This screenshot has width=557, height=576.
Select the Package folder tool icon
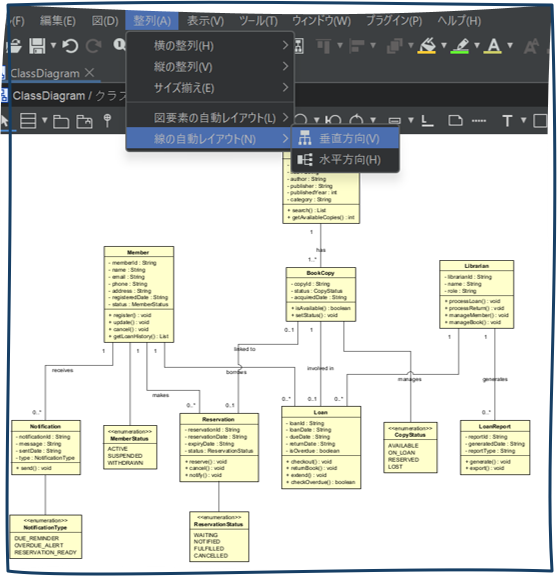coord(61,121)
